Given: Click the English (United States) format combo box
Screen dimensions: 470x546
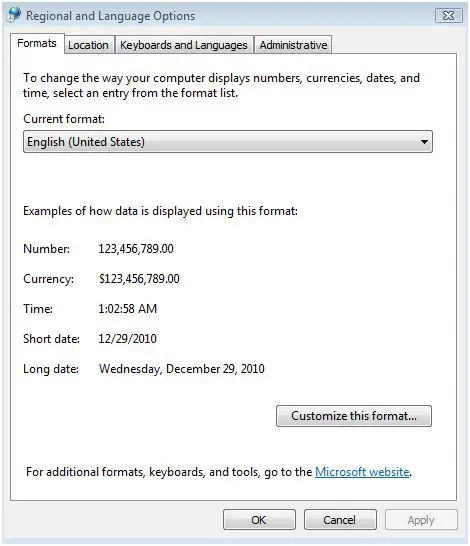Looking at the screenshot, I should point(228,142).
